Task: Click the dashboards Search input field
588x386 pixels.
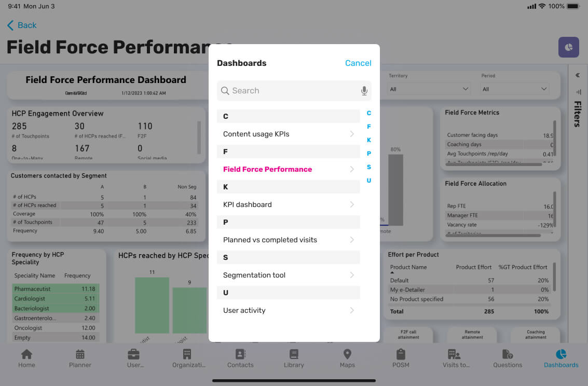Action: pyautogui.click(x=294, y=91)
